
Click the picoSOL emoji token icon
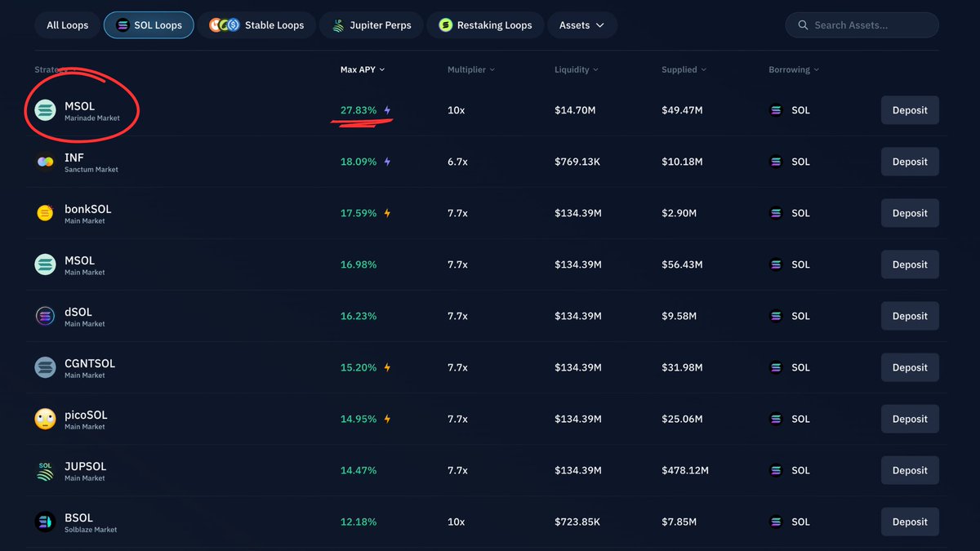coord(45,419)
